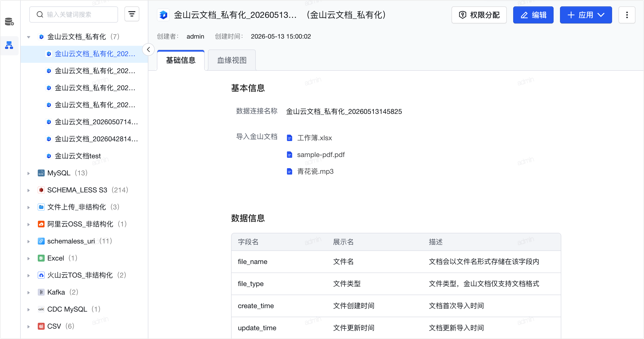Click the MySQL database icon
Screen dimensions: 644x339
[x=41, y=173]
